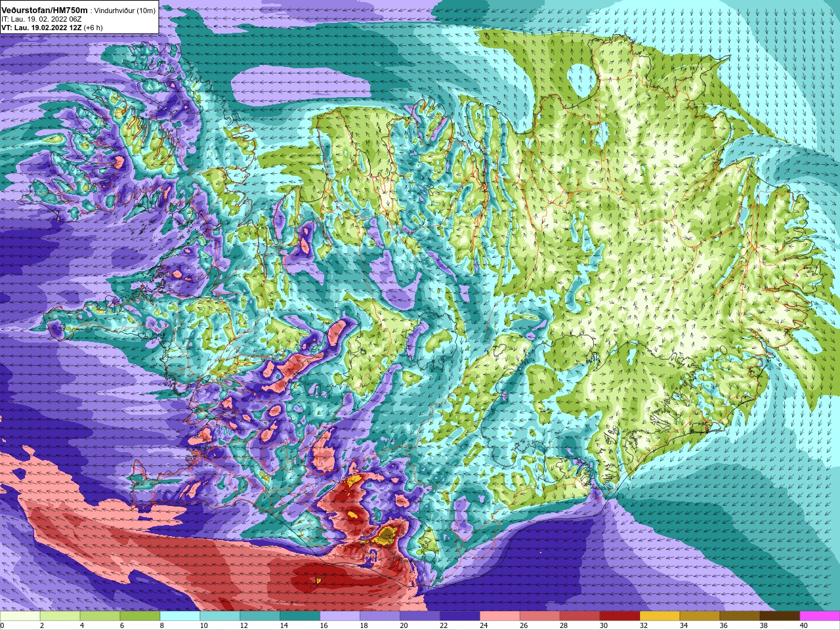
Task: Select the dark red 30–32 legend swatch
Action: (x=621, y=616)
